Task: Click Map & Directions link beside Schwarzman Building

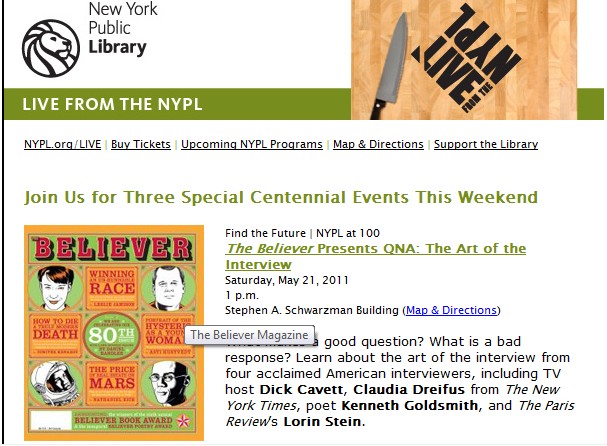Action: (451, 310)
